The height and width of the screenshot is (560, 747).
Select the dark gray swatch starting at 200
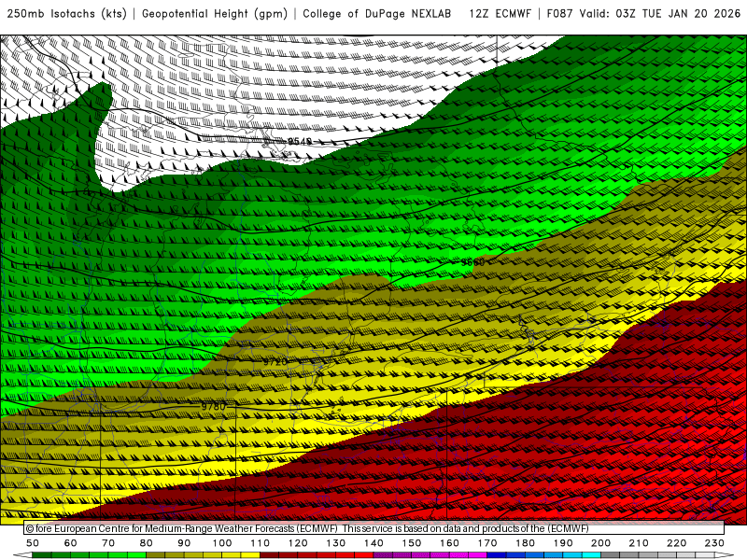[x=611, y=555]
